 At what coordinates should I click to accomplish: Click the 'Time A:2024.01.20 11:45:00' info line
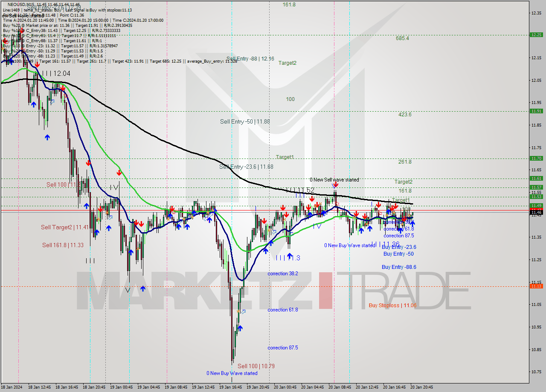pyautogui.click(x=28, y=20)
